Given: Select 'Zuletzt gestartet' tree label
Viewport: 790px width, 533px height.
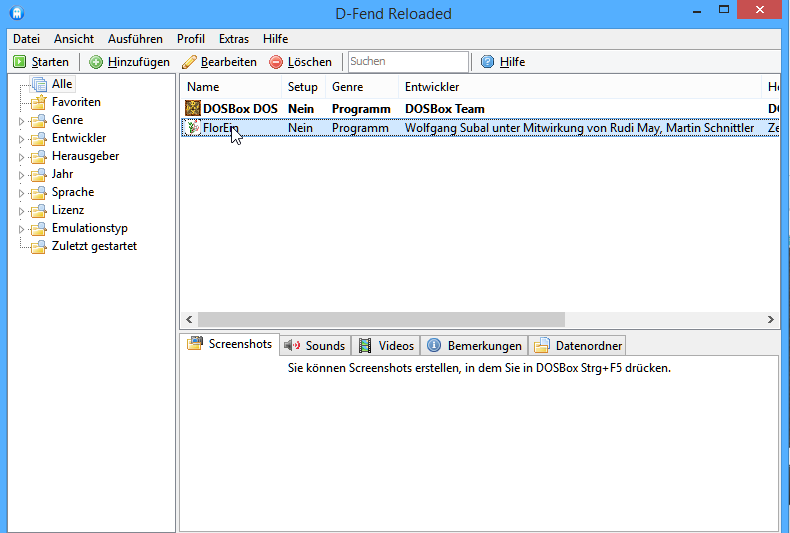Looking at the screenshot, I should click(94, 246).
